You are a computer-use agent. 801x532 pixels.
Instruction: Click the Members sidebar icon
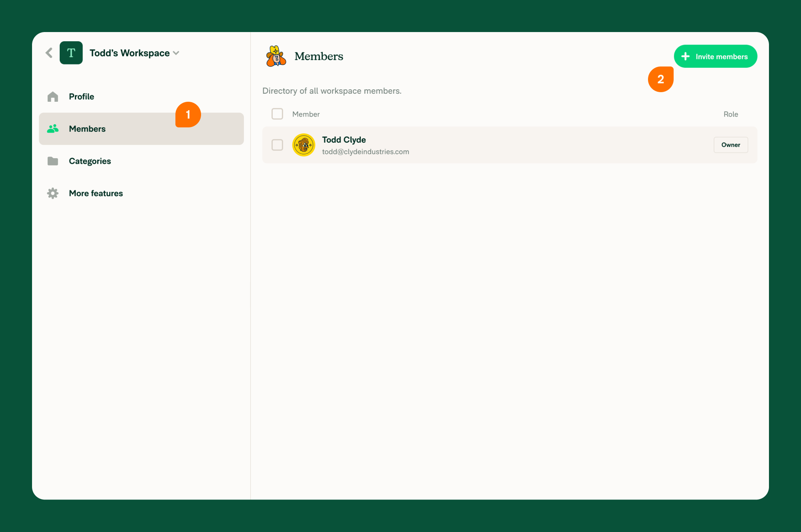53,128
